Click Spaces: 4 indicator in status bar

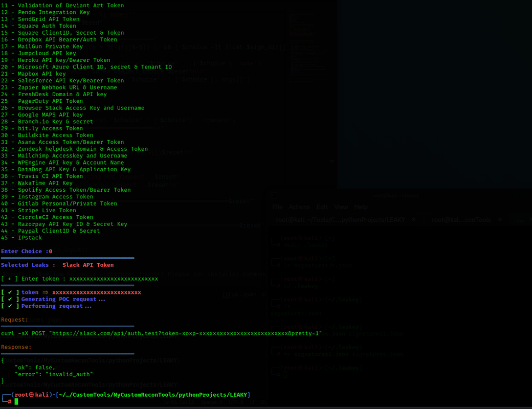coord(211,402)
